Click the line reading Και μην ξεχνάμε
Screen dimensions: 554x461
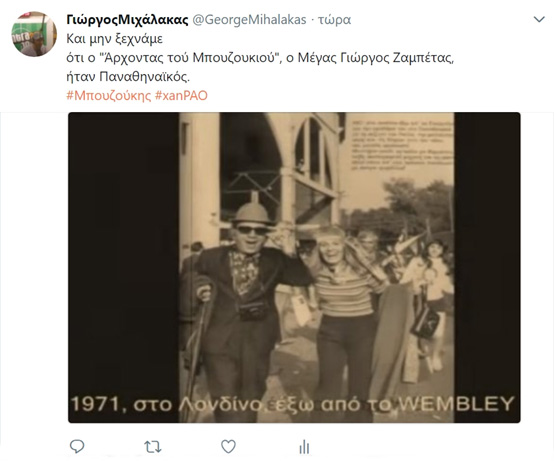point(114,39)
